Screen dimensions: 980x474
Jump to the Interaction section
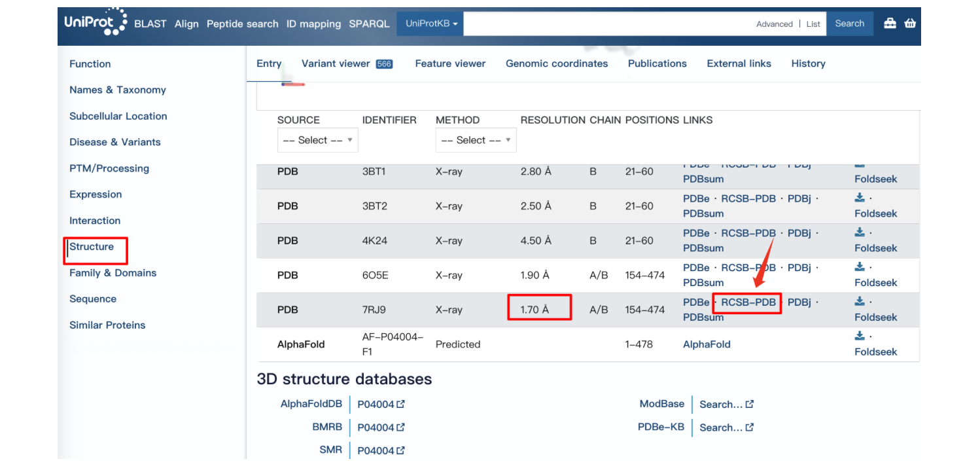95,221
